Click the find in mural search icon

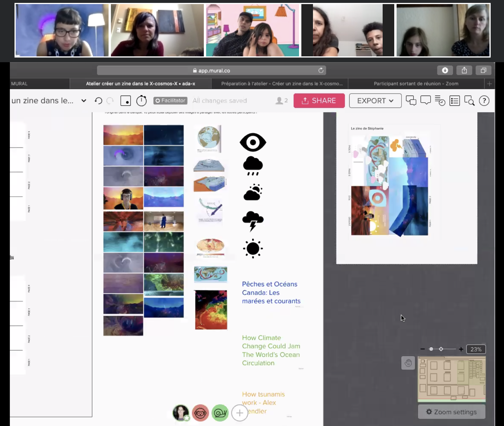click(x=469, y=101)
